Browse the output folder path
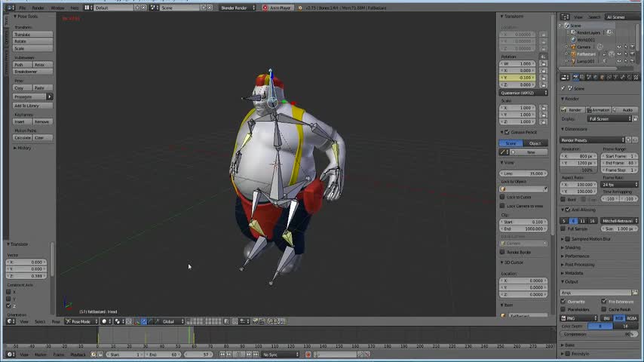This screenshot has height=362, width=644. [635, 293]
